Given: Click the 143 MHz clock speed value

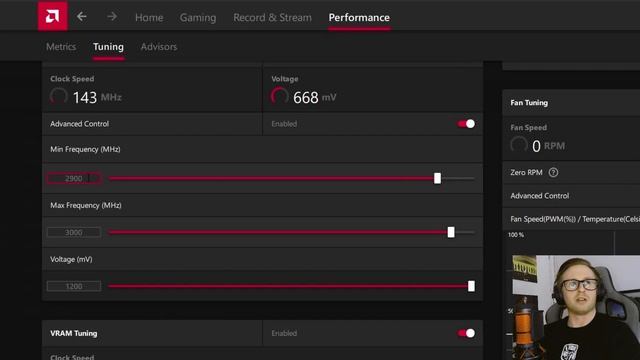Looking at the screenshot, I should click(x=97, y=98).
